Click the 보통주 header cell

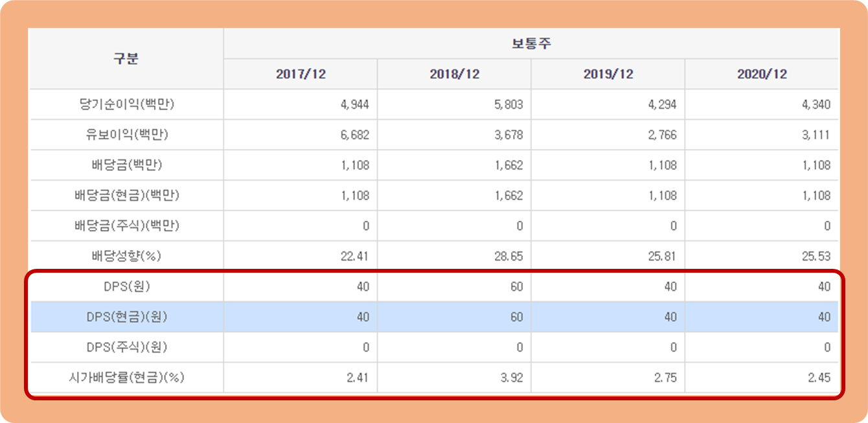click(x=531, y=43)
